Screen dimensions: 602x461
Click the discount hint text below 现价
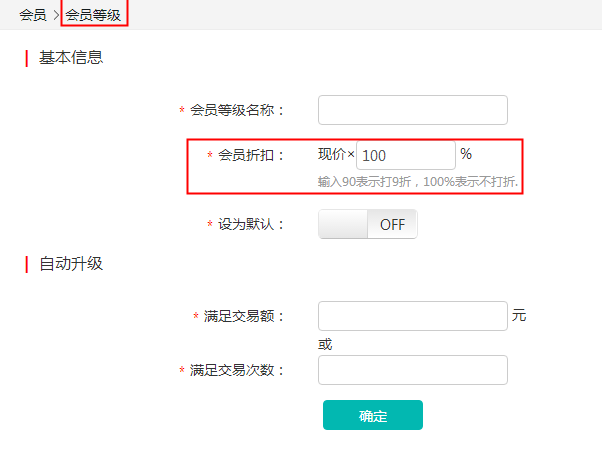point(422,182)
